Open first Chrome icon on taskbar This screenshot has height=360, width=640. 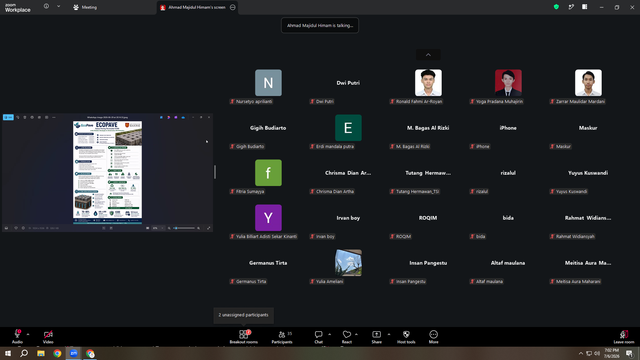[57, 353]
